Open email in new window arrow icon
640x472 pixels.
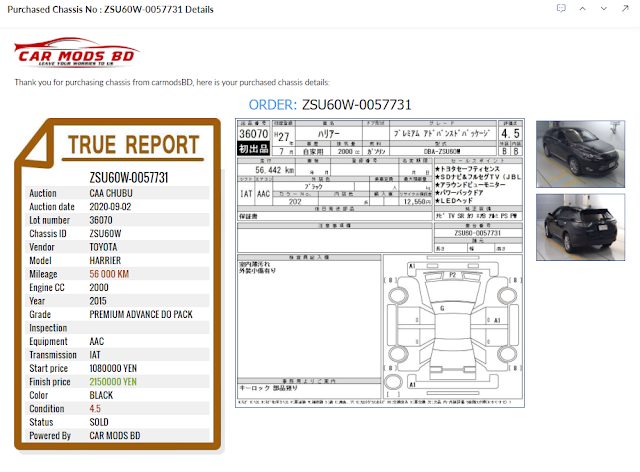pos(625,8)
